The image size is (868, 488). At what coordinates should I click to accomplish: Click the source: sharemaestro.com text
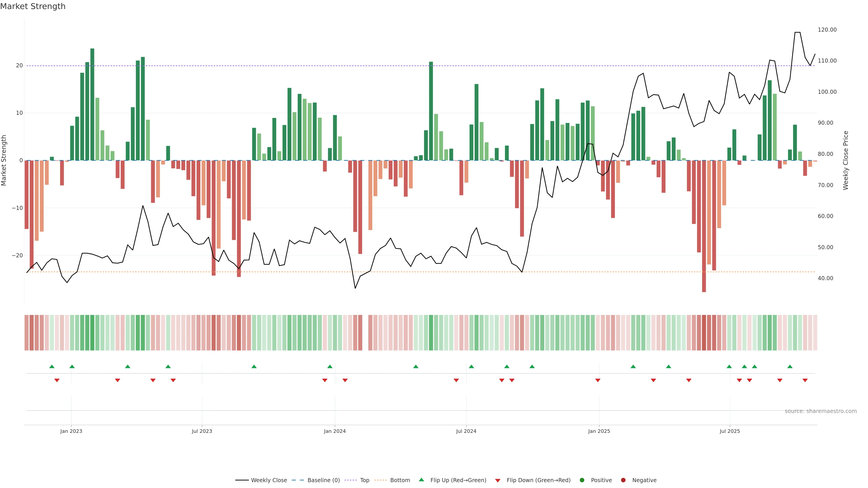(x=821, y=411)
